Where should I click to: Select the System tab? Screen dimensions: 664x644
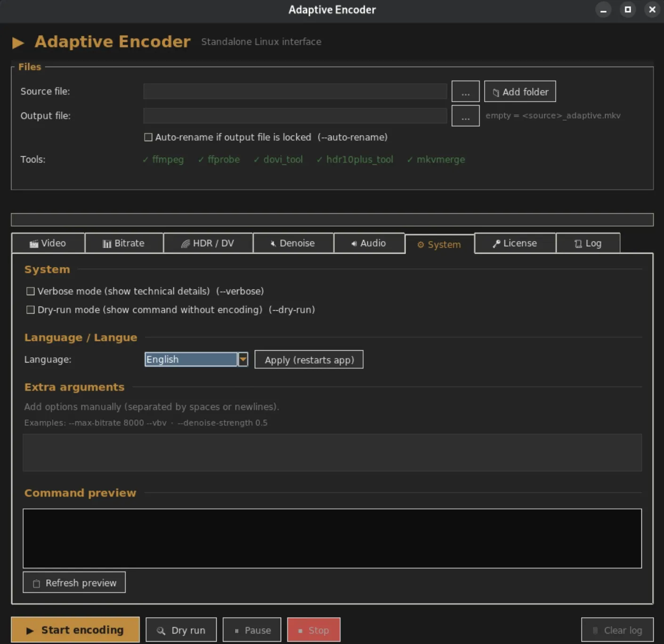coord(439,244)
